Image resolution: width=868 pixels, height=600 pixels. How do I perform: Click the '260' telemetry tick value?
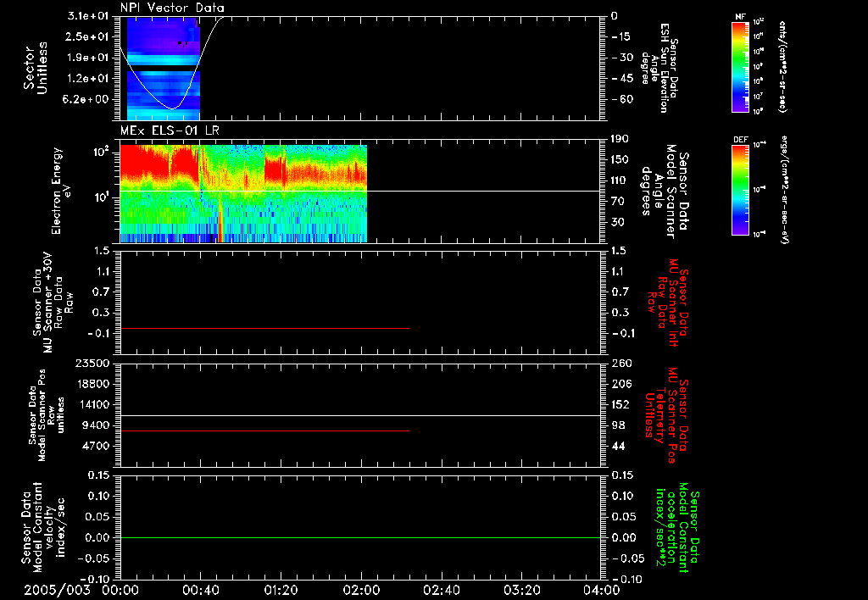(x=621, y=363)
